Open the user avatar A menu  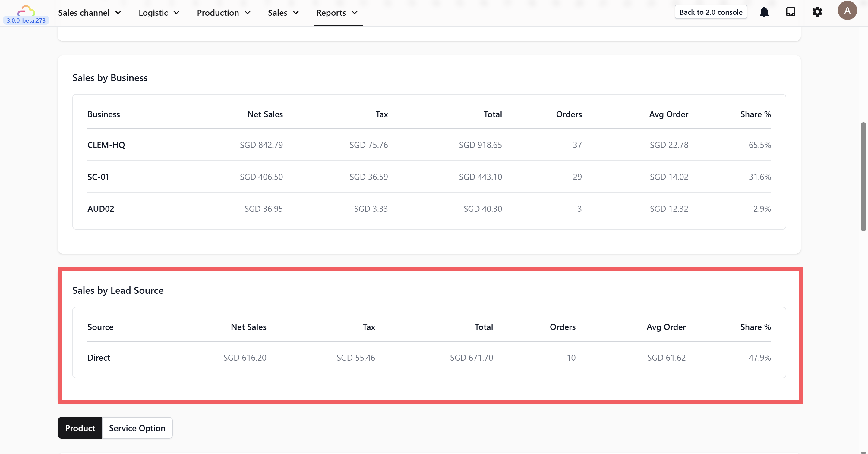pyautogui.click(x=847, y=11)
